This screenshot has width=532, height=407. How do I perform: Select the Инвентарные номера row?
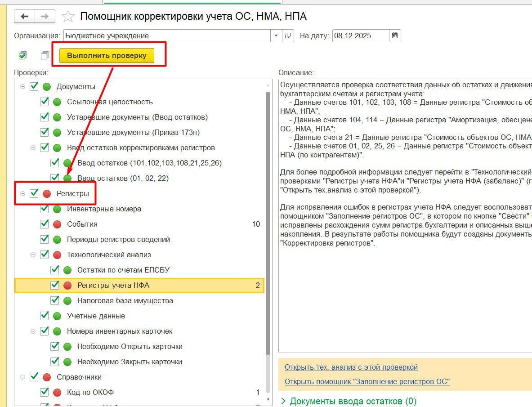point(139,209)
